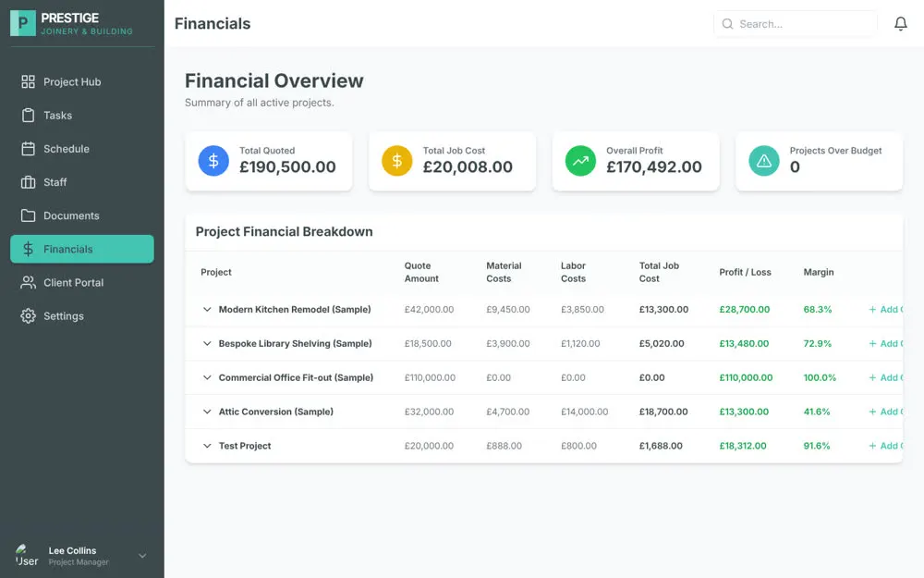Image resolution: width=924 pixels, height=578 pixels.
Task: Click the Project Financial Breakdown heading
Action: tap(284, 231)
